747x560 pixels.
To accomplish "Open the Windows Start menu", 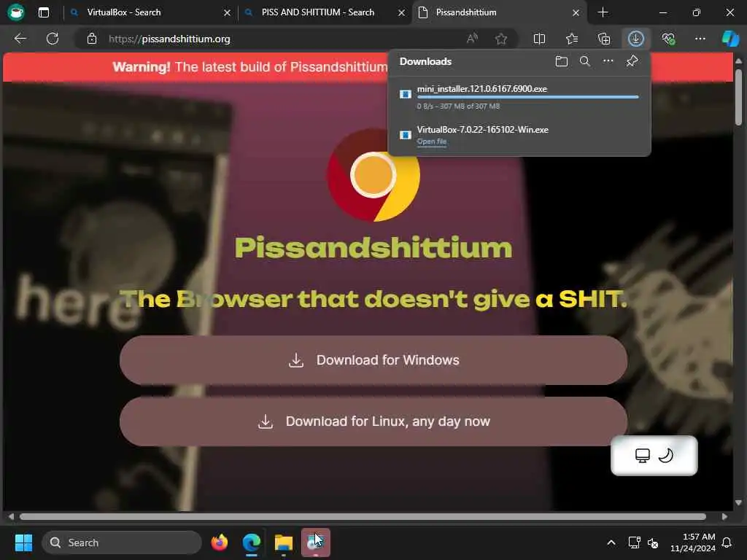I will (23, 542).
